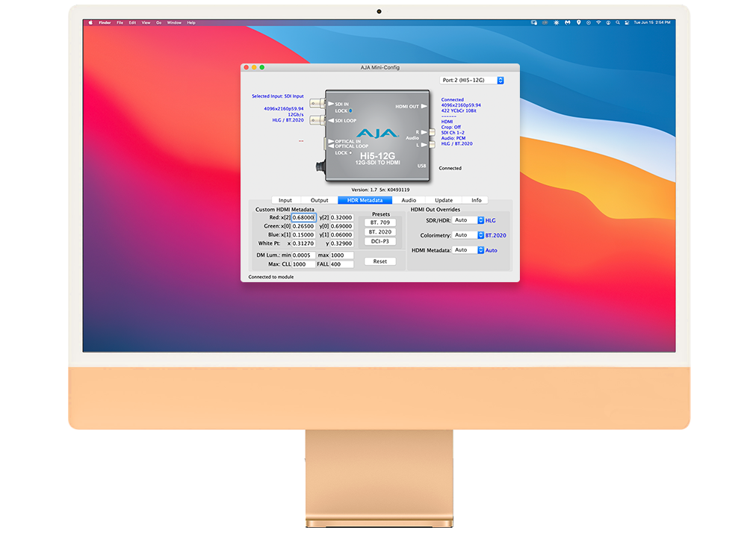The height and width of the screenshot is (542, 756).
Task: Open the SDR/HDR override dropdown
Action: (x=468, y=220)
